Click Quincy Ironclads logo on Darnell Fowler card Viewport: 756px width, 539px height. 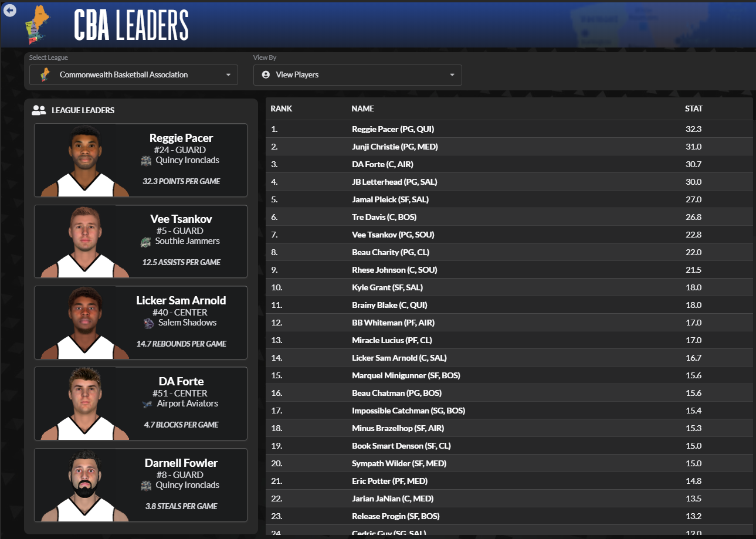click(x=147, y=485)
